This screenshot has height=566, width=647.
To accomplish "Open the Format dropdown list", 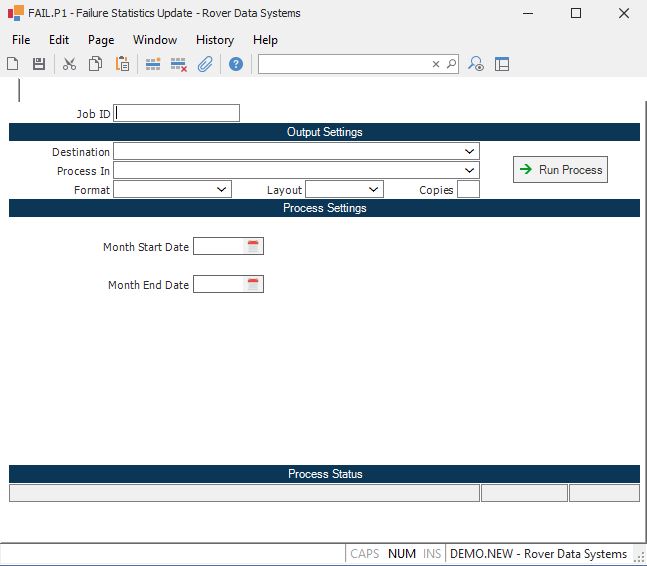I will [222, 189].
